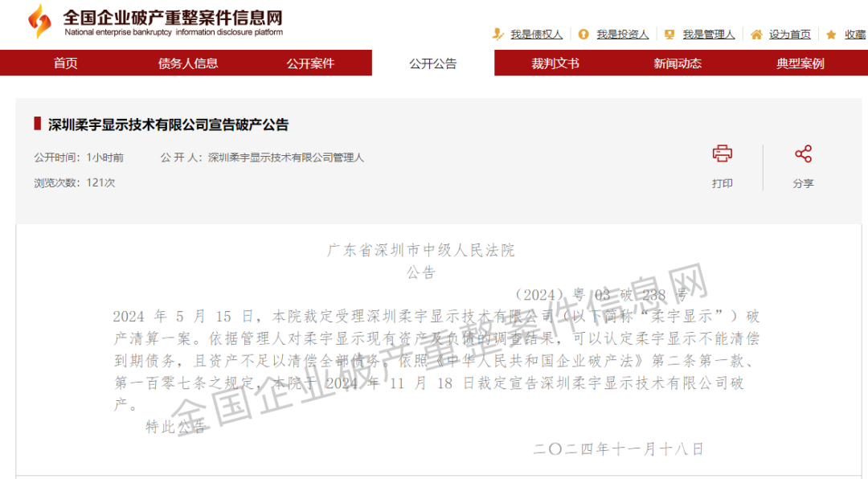Go to the 首页 nav tab
The width and height of the screenshot is (868, 479).
(x=66, y=63)
